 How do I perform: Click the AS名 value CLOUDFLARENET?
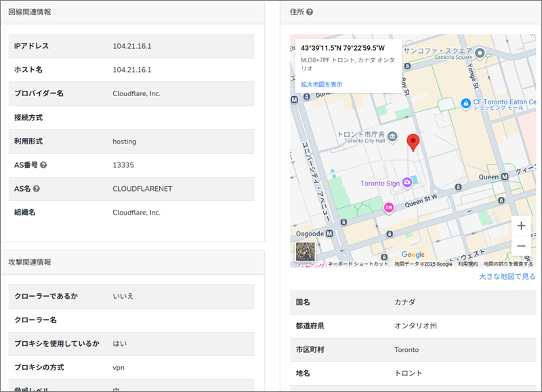pyautogui.click(x=142, y=189)
